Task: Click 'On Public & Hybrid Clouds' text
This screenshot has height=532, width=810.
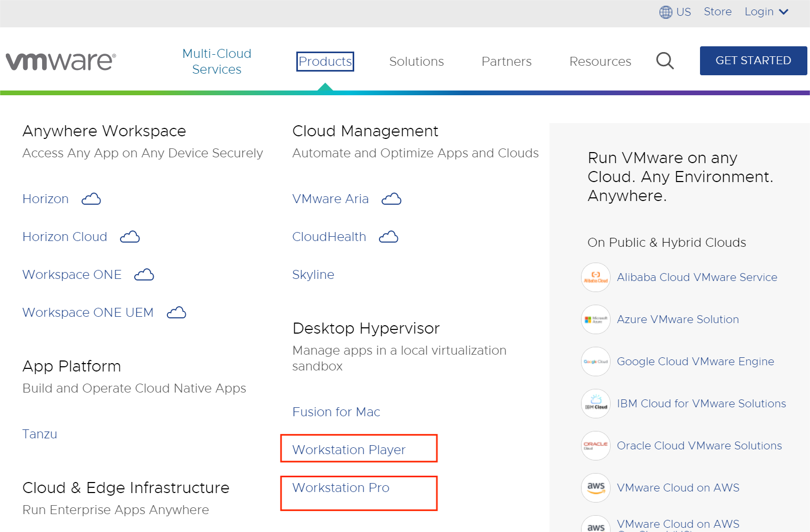Action: tap(667, 243)
